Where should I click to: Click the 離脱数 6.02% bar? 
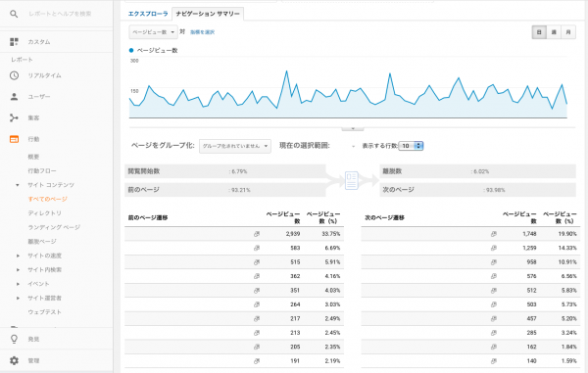coord(477,171)
